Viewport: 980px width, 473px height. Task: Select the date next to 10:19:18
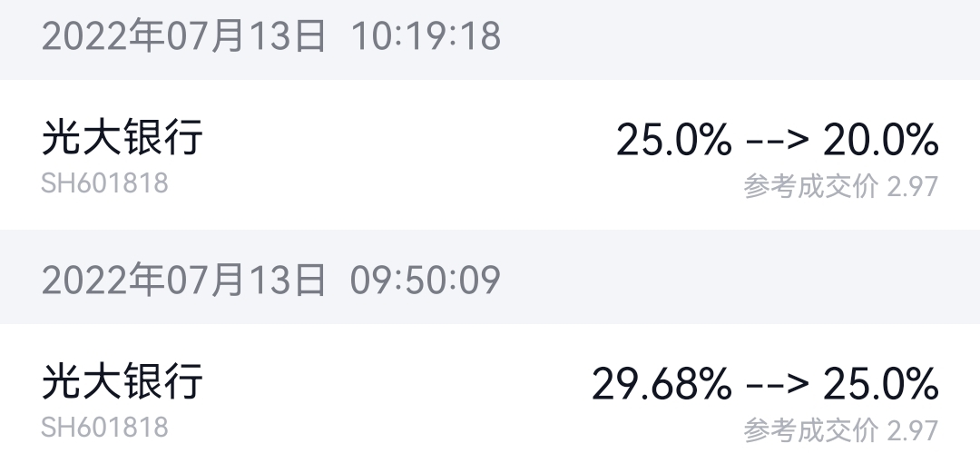tap(183, 36)
